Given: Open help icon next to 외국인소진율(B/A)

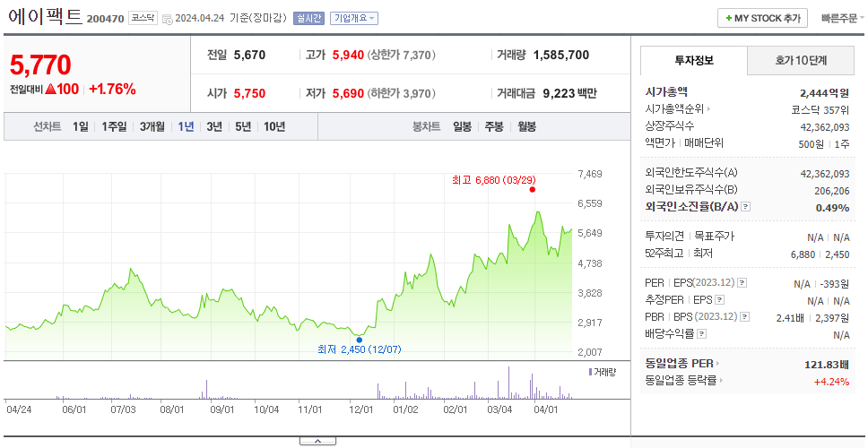Looking at the screenshot, I should point(746,207).
